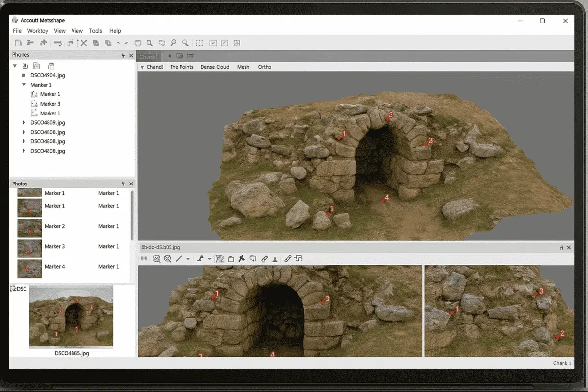Click the attach/link icon in the photo toolbar
Viewport: 588px width, 392px height.
(x=288, y=258)
